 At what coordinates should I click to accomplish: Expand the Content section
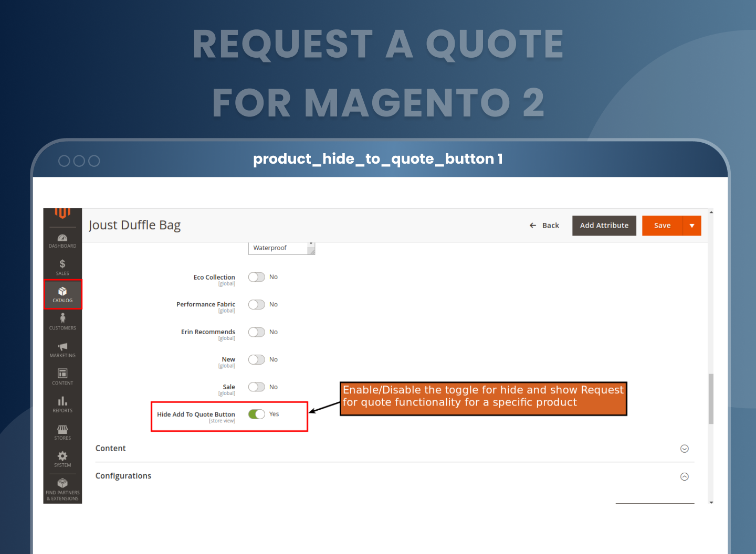(x=684, y=449)
